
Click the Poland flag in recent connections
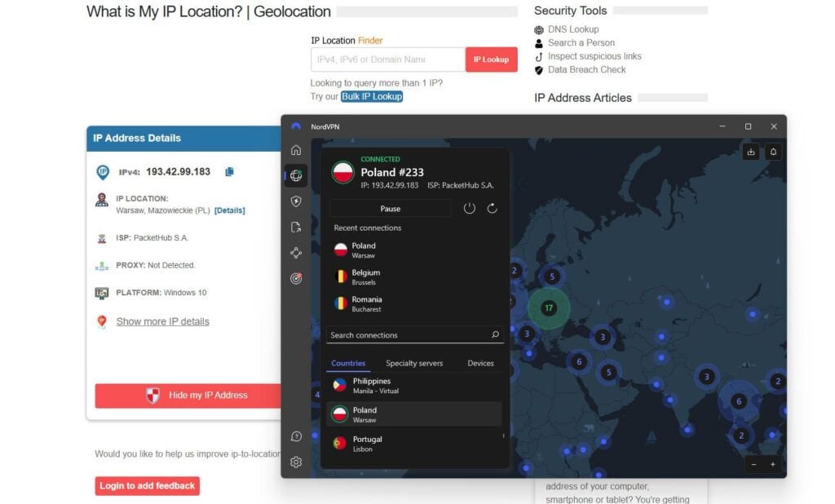pos(341,250)
